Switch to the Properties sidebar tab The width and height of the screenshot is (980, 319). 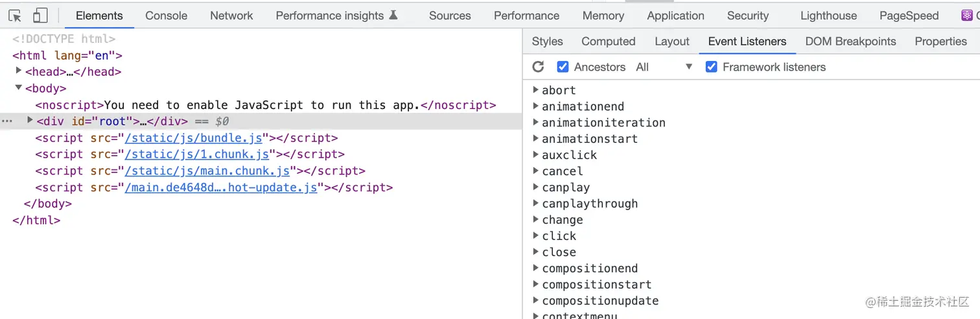tap(940, 41)
